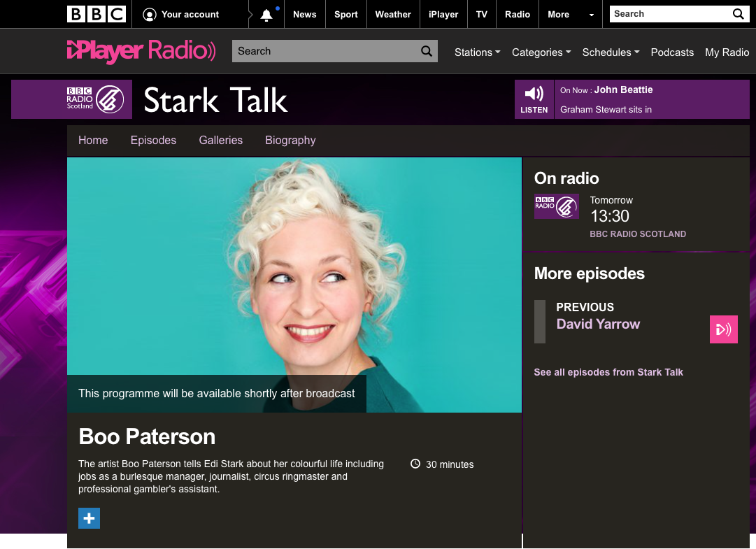Click the Boo Paterson episode heading
Screen dimensions: 756x549
tap(147, 436)
